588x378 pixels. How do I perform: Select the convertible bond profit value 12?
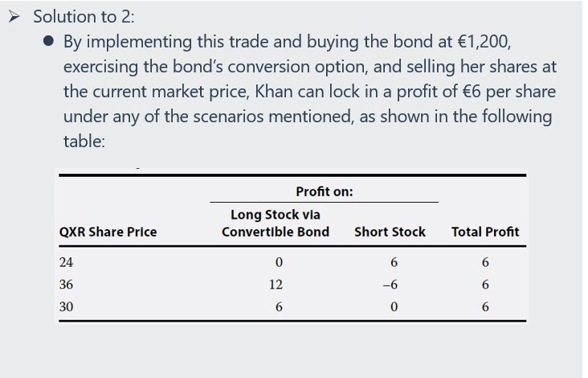click(x=276, y=284)
